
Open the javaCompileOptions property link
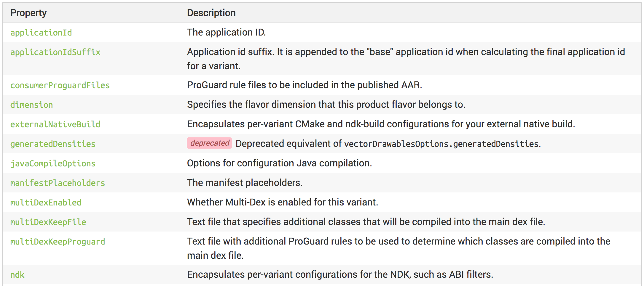pos(53,163)
